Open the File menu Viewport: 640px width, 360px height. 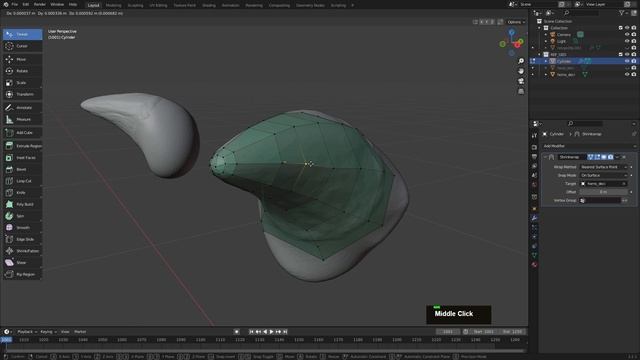[x=15, y=4]
